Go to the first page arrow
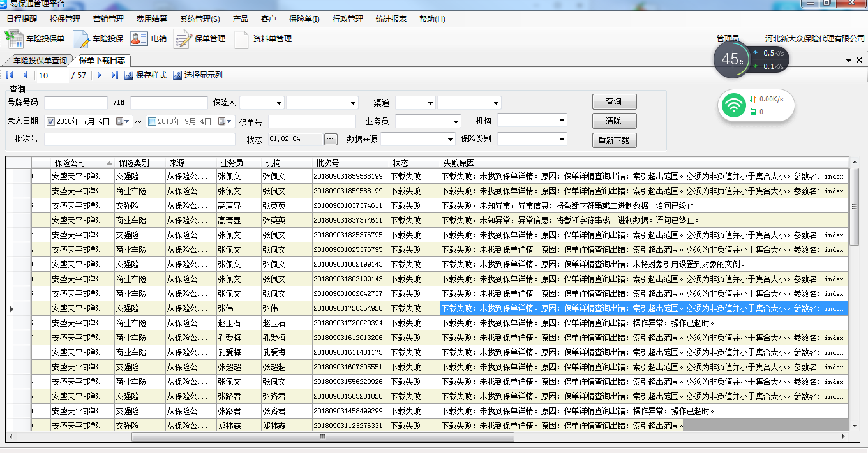 (x=10, y=75)
